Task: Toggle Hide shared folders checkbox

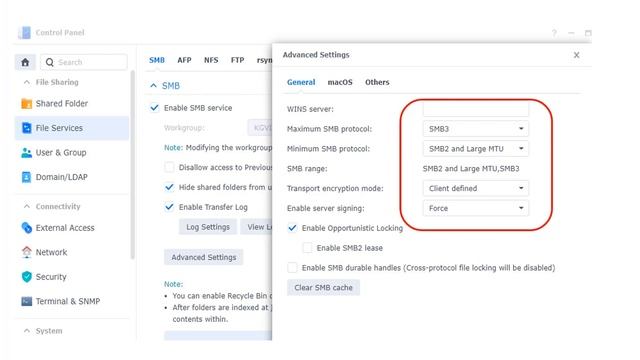Action: [169, 187]
